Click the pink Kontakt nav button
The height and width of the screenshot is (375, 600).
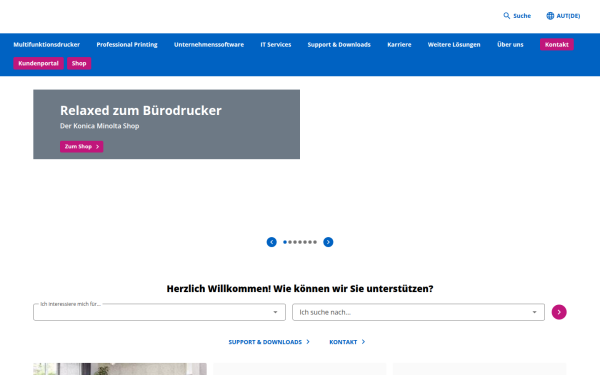tap(556, 44)
